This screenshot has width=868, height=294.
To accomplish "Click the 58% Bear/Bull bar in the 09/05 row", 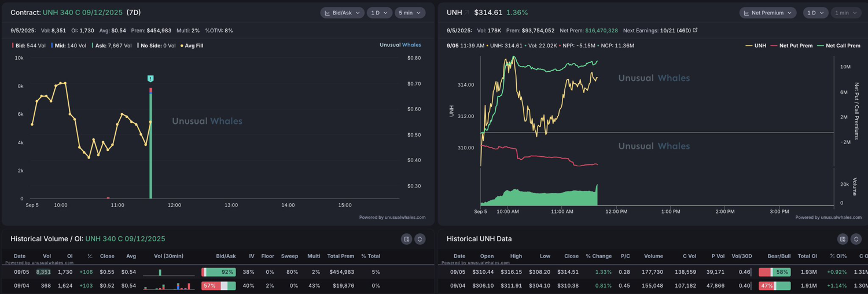I will pyautogui.click(x=774, y=271).
